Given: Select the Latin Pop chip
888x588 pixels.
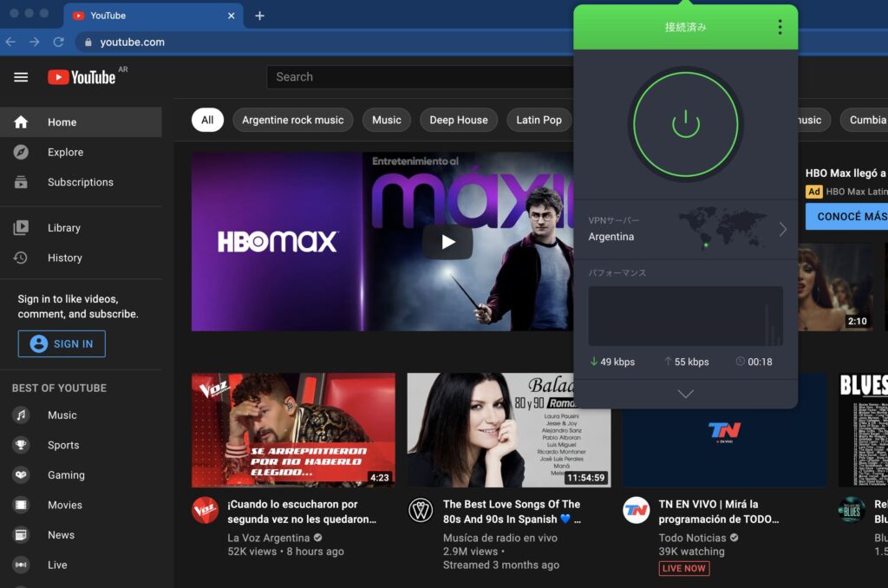Looking at the screenshot, I should 539,120.
